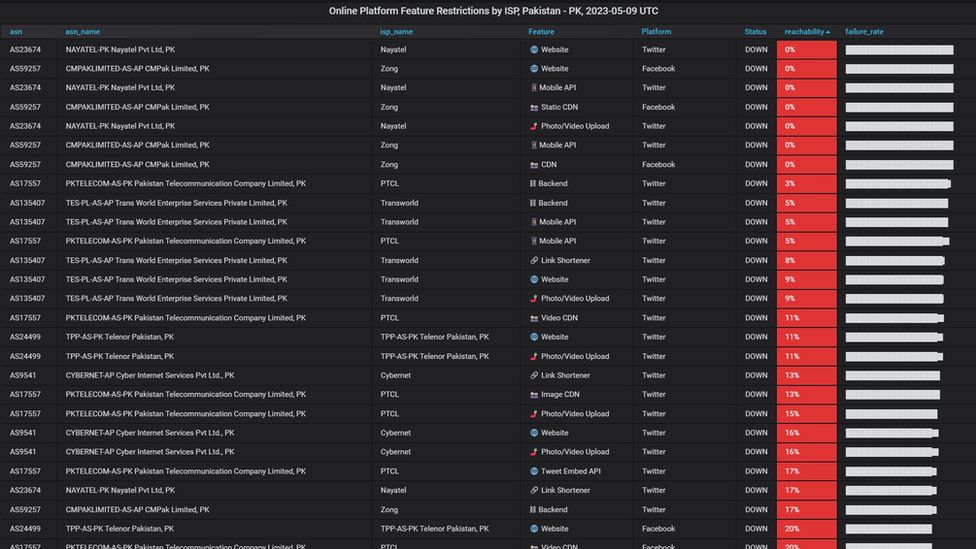Click the failure rate bar in the PTCL Tweet Embed API row
Viewport: 976px width, 549px height.
point(891,471)
